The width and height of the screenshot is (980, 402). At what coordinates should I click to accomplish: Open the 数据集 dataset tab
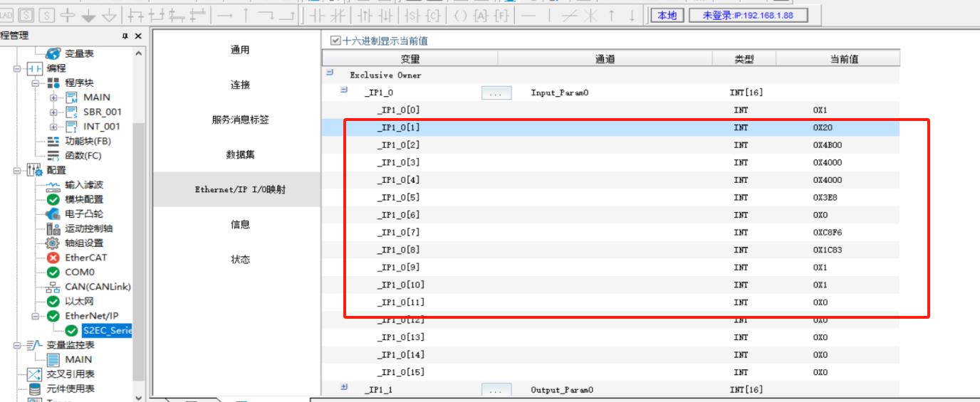click(x=241, y=155)
